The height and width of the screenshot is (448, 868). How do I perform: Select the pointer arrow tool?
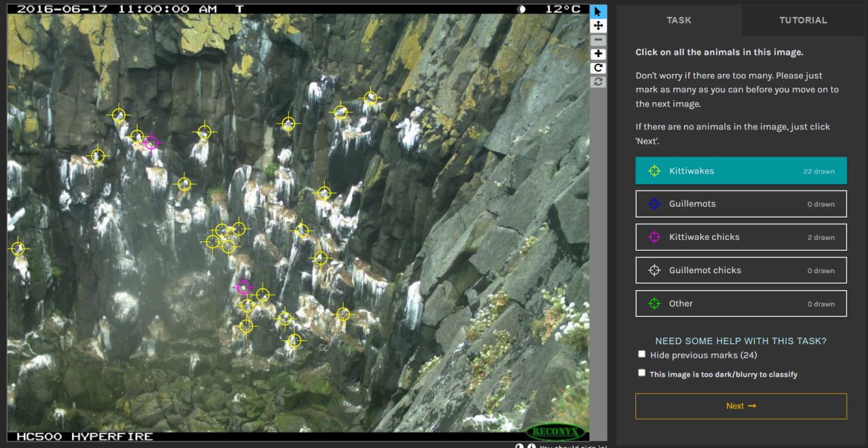(598, 12)
